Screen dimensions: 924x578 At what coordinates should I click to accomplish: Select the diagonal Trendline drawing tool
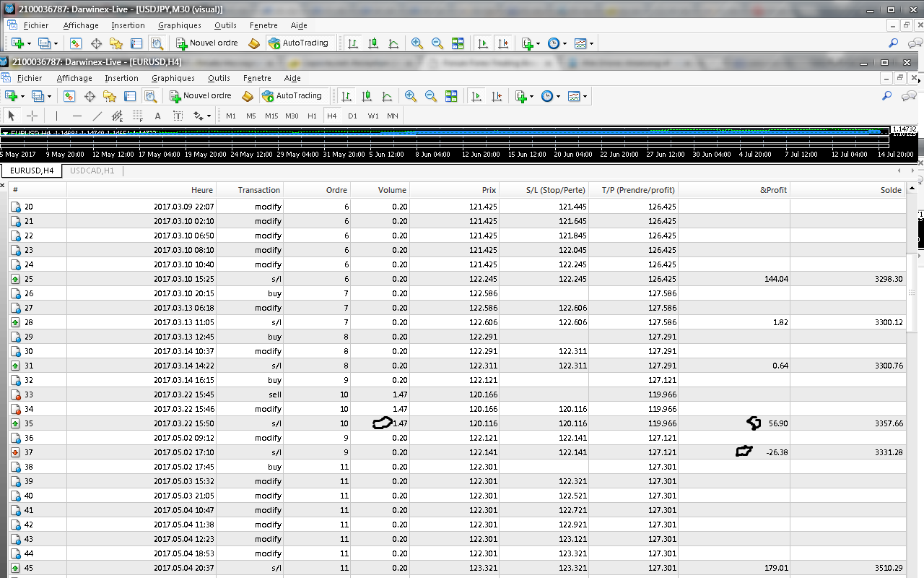pos(97,116)
